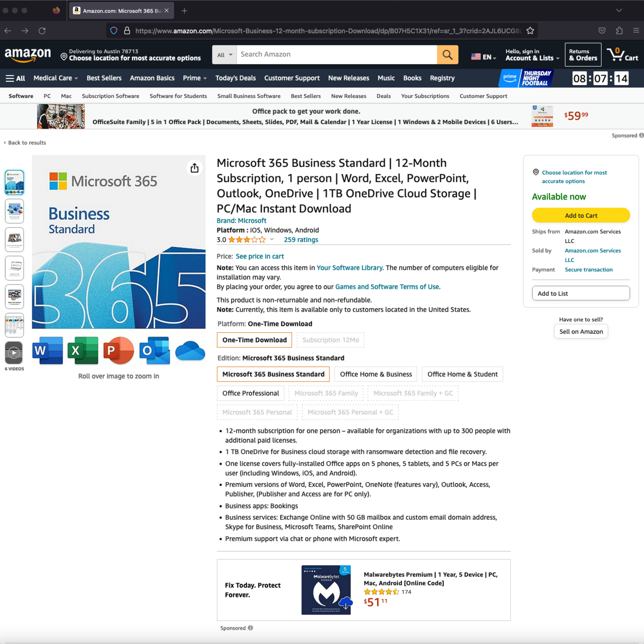Click the share product icon on listing
The height and width of the screenshot is (644, 644).
(x=195, y=167)
